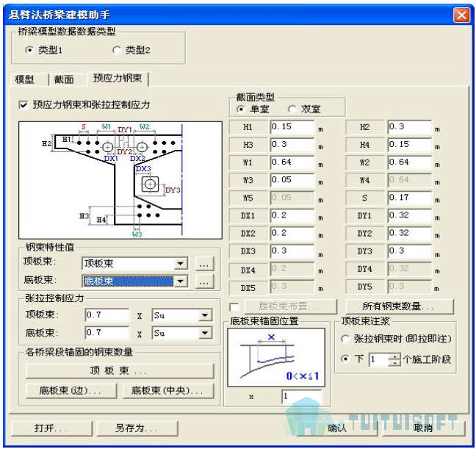Click the ellipsis button beside 底板束 dropdown
Screen dimensions: 476x449
[204, 281]
